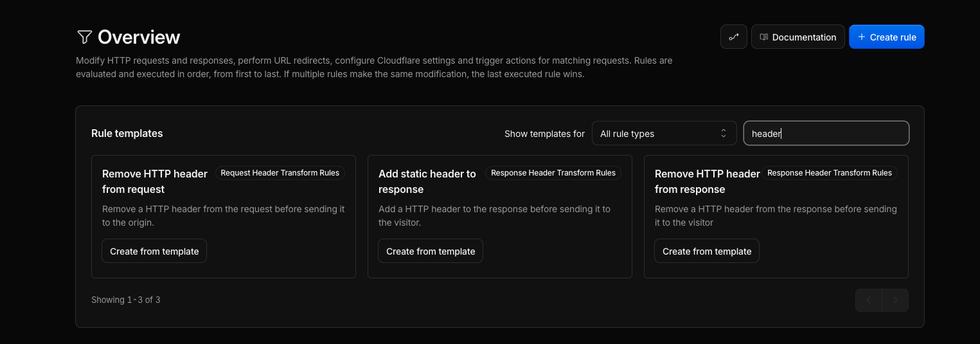Screen dimensions: 980x344
Task: Click the Overview page heading
Action: (139, 37)
